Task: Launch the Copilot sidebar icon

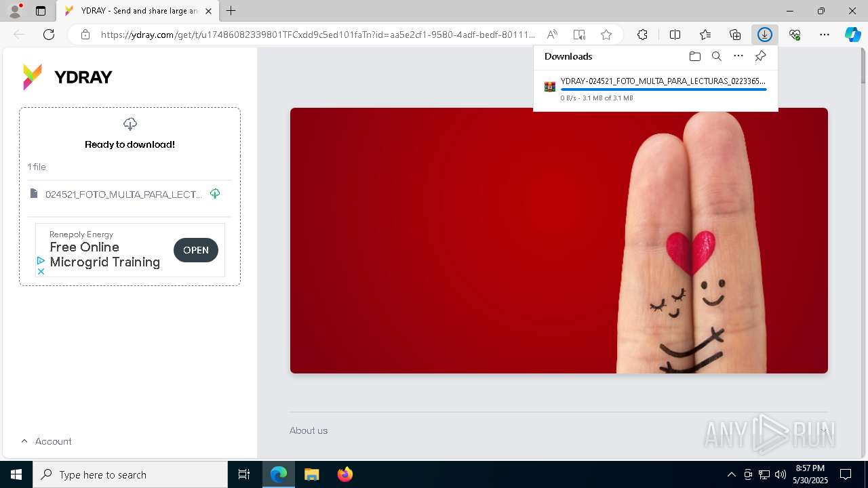Action: [x=853, y=35]
